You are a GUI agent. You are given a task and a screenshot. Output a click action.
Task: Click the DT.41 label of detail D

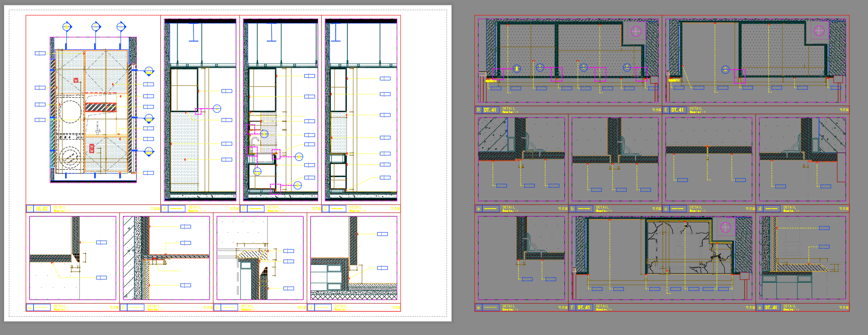click(490, 110)
